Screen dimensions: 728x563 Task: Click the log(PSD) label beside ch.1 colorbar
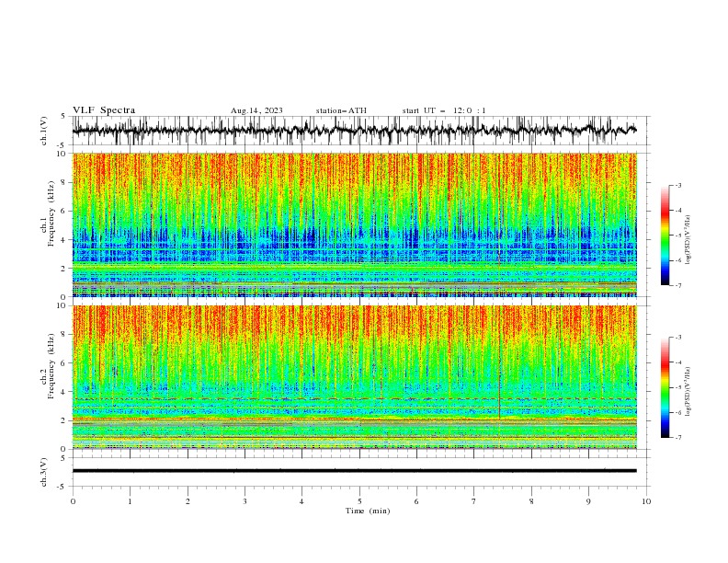coord(688,240)
